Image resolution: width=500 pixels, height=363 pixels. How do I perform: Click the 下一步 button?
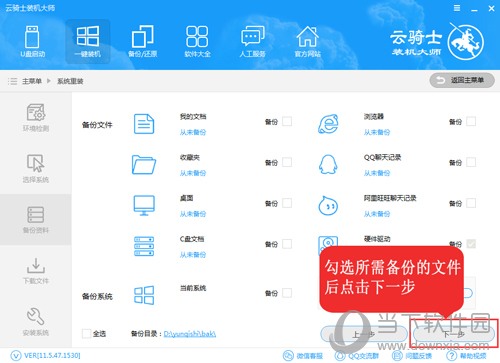tap(454, 334)
